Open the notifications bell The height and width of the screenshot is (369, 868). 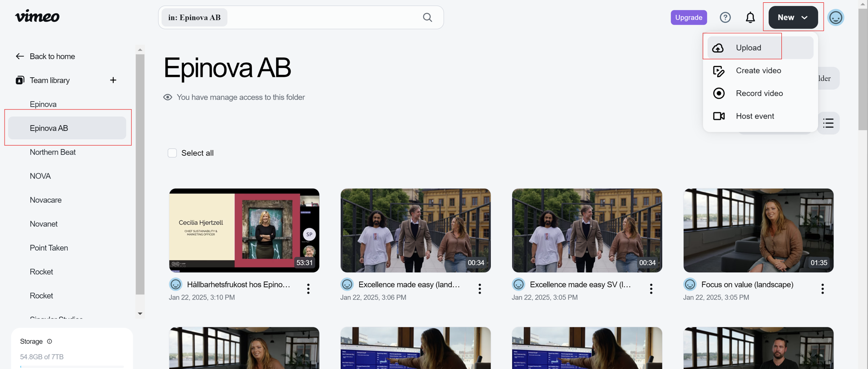[x=750, y=18]
